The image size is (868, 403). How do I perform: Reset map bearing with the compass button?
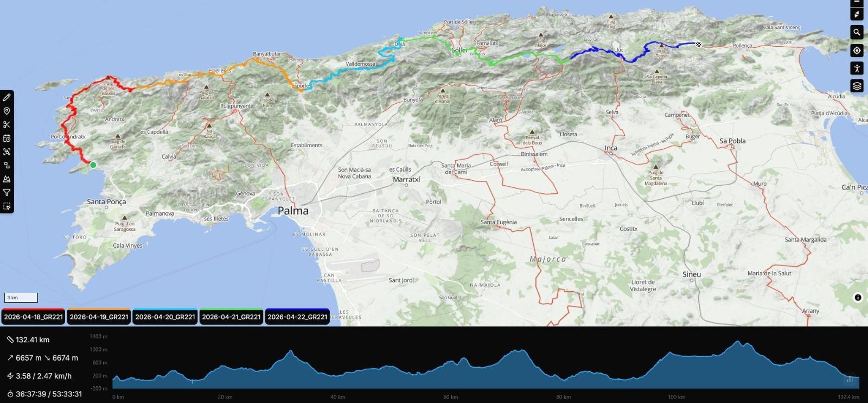tap(857, 14)
